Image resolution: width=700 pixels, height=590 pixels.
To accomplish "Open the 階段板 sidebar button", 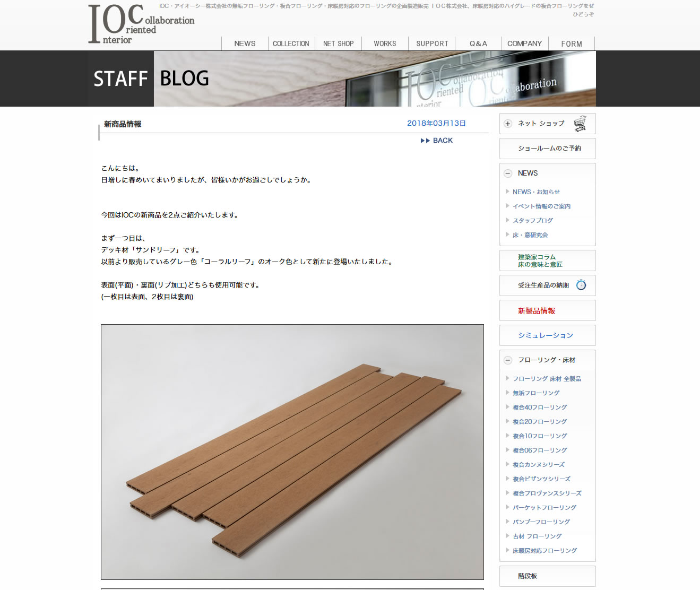I will 548,576.
